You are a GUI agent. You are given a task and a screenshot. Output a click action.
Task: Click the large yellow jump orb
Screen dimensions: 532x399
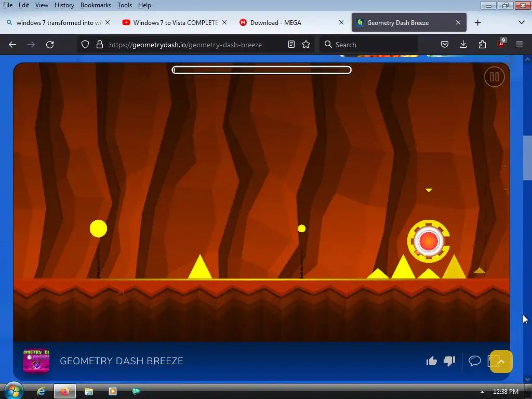[x=98, y=229]
